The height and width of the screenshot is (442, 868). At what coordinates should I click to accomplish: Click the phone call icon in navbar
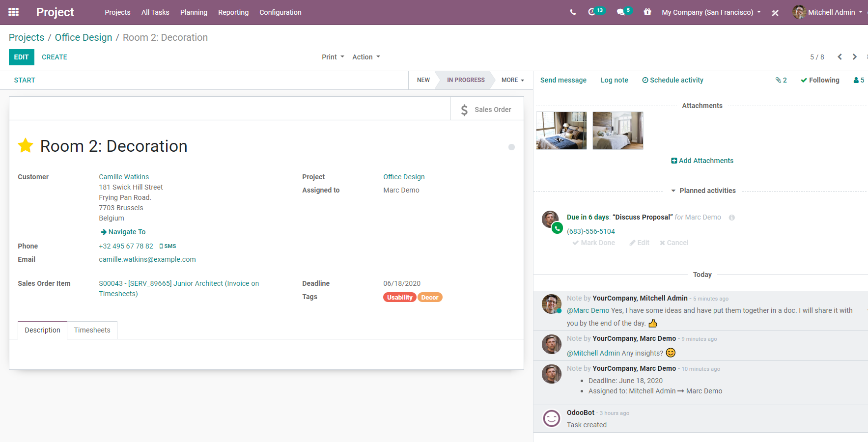[x=573, y=12]
